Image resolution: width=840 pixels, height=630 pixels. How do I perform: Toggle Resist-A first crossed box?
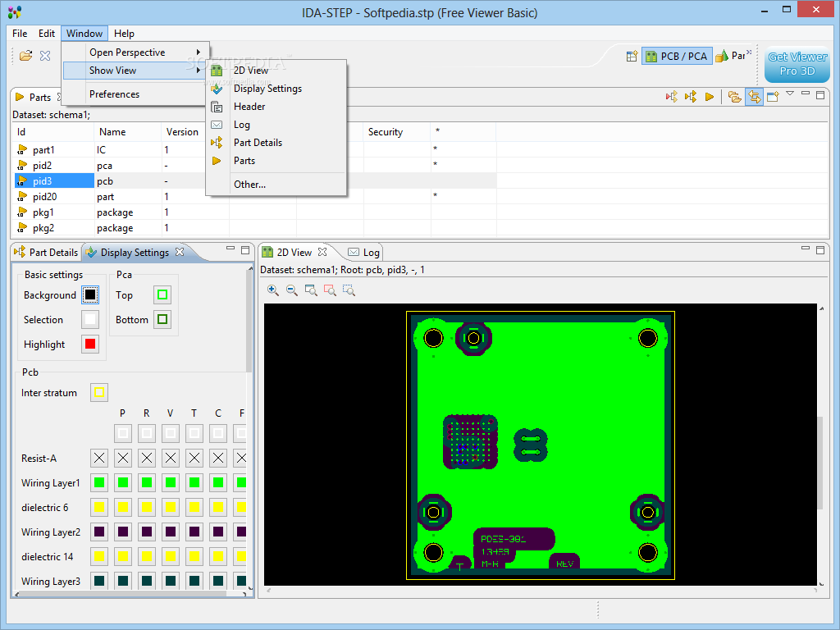tap(99, 458)
